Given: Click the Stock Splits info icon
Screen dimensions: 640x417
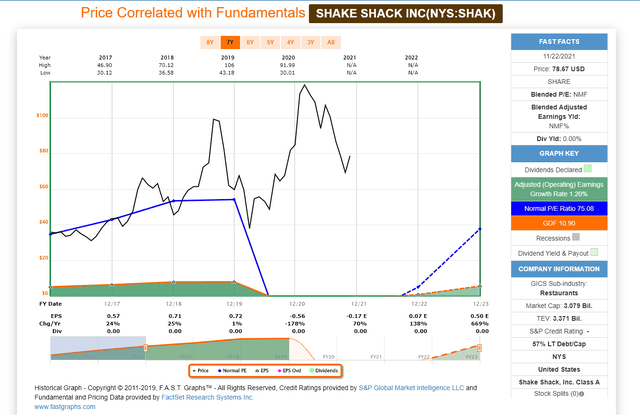Looking at the screenshot, I should click(x=581, y=394).
